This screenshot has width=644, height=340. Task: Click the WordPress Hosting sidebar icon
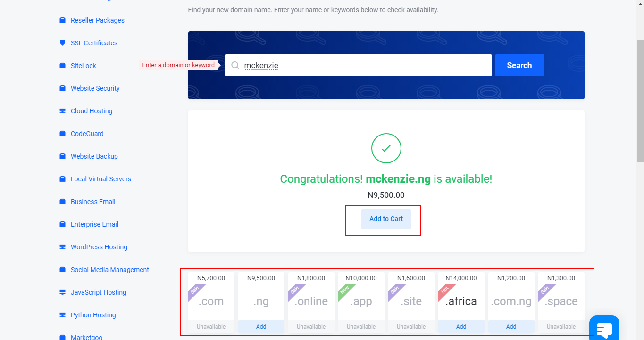62,247
